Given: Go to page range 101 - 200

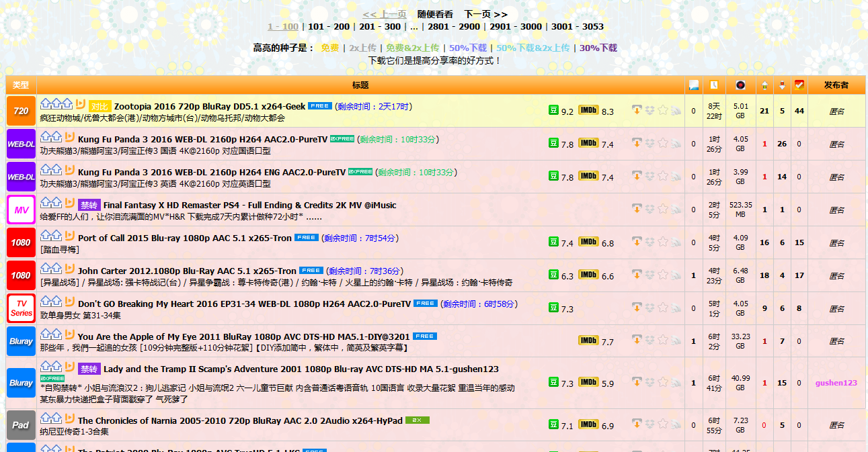Looking at the screenshot, I should [329, 27].
